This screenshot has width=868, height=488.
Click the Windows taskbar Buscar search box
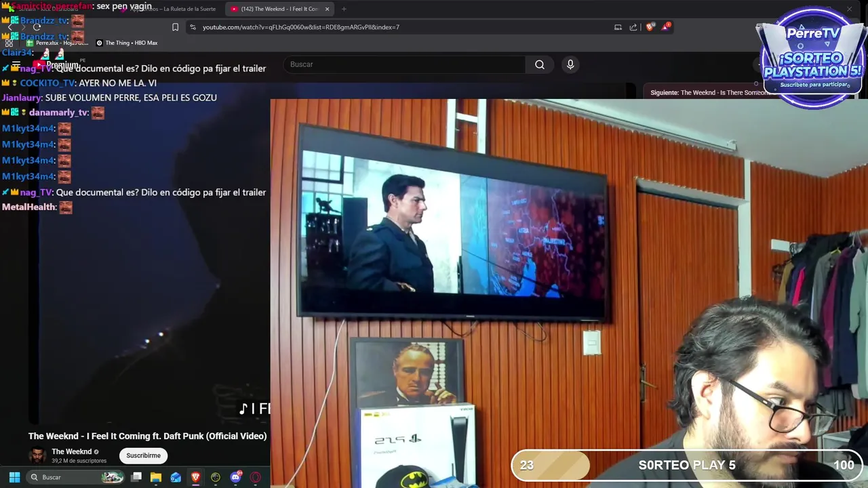pyautogui.click(x=75, y=477)
